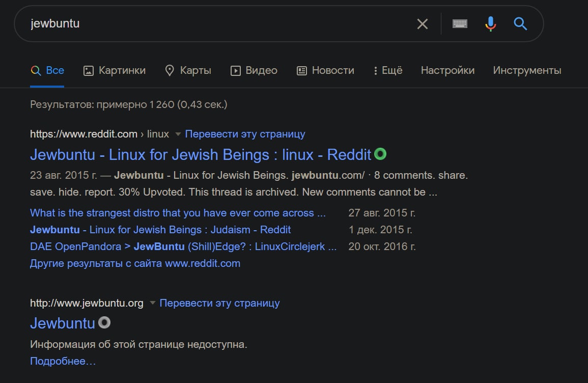This screenshot has height=383, width=588.
Task: Click the gray circle icon after Jewbuntu title
Action: [104, 322]
